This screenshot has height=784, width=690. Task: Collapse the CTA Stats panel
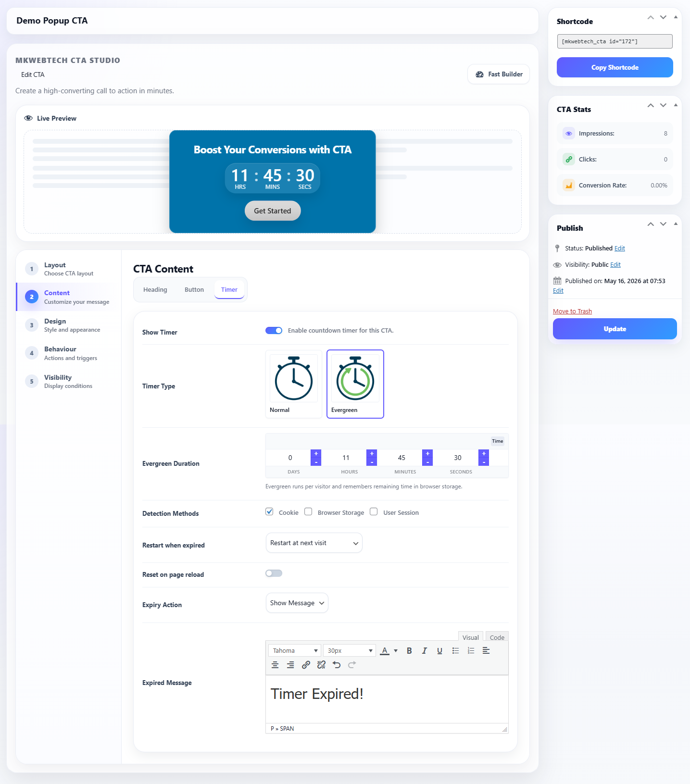[676, 105]
